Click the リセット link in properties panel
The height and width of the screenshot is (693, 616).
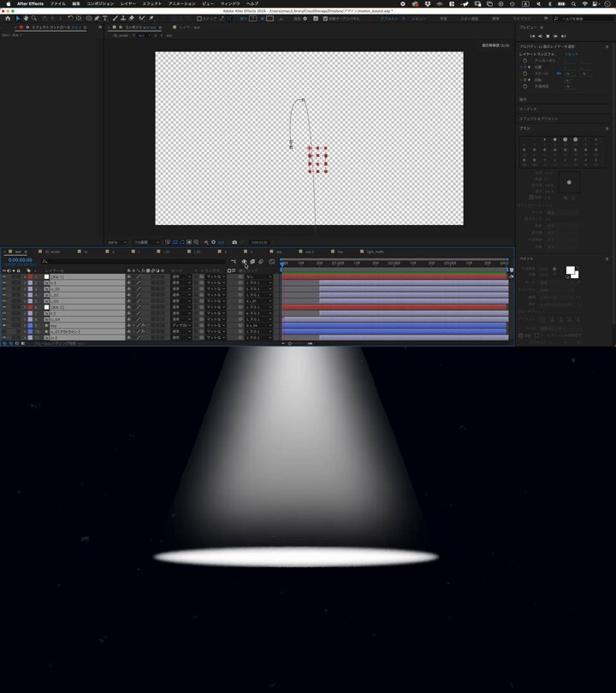pyautogui.click(x=571, y=54)
